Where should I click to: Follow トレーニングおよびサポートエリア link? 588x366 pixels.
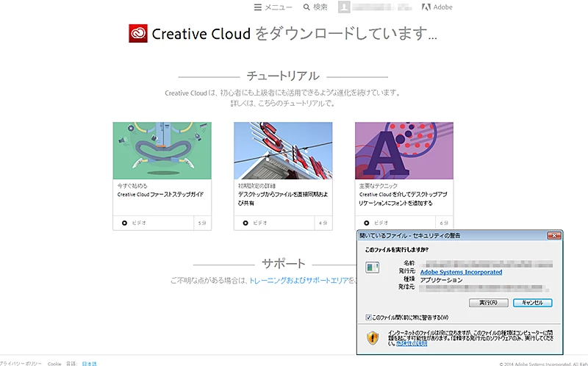click(x=299, y=281)
